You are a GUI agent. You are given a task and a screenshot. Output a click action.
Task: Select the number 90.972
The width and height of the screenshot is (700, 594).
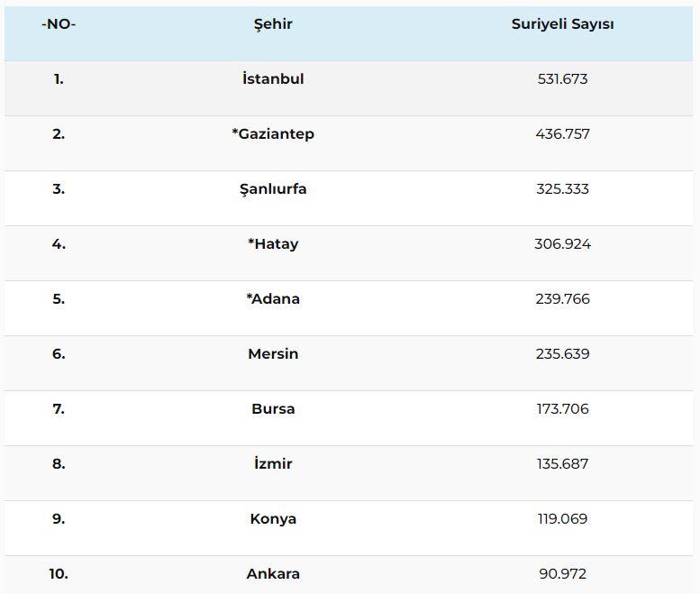coord(562,574)
